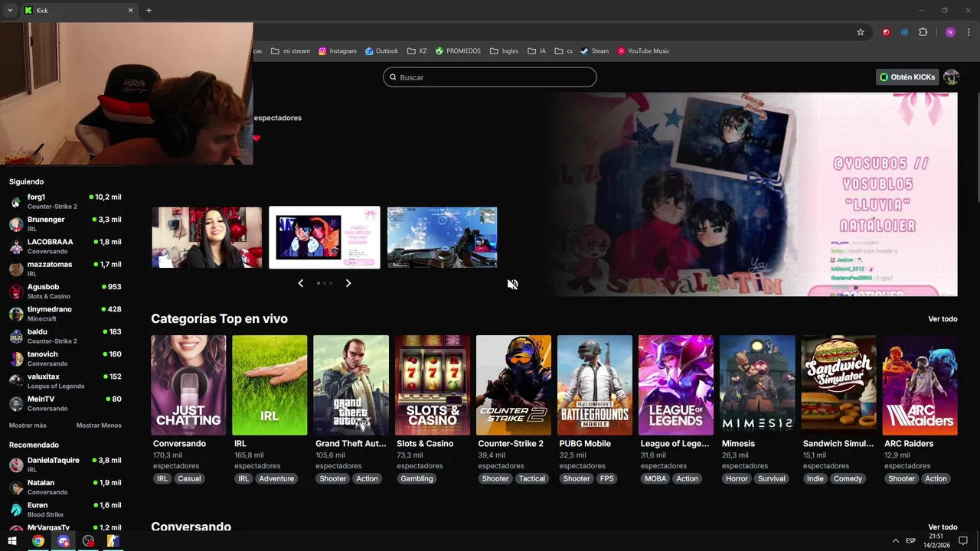980x551 pixels.
Task: Open the 'KZ' bookmark folder
Action: 417,51
